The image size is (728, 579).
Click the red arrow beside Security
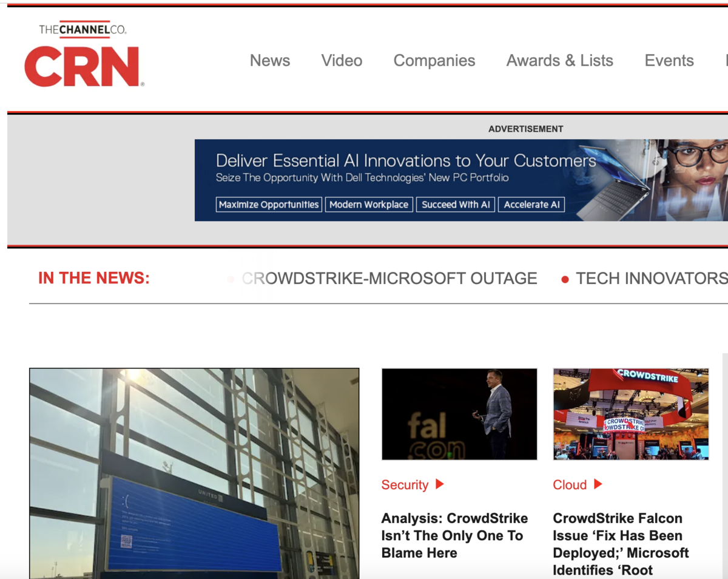pyautogui.click(x=440, y=484)
